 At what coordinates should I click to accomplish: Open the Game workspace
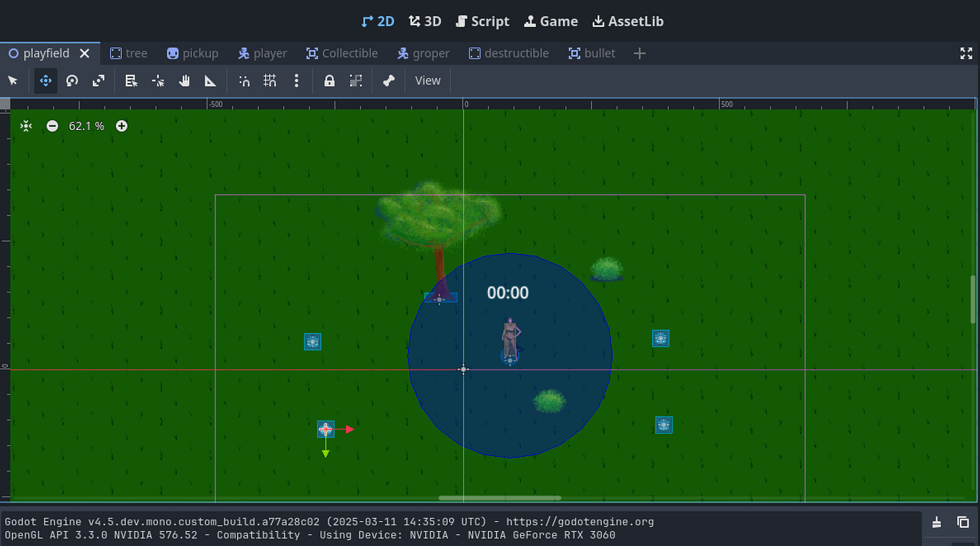[x=551, y=22]
